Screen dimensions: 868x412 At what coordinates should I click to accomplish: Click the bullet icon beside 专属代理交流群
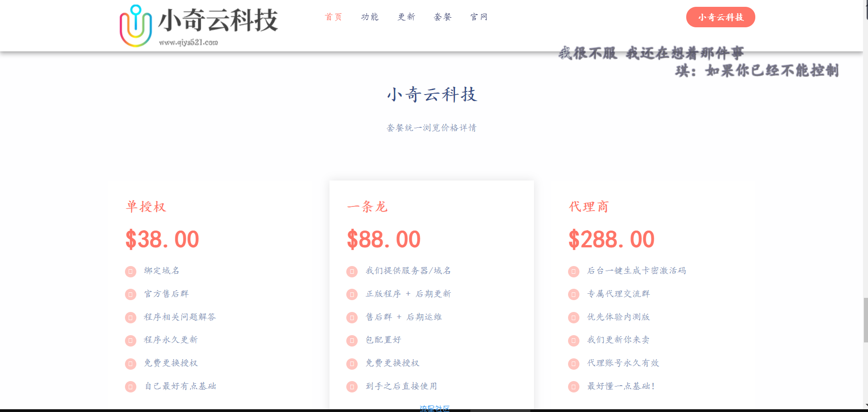pyautogui.click(x=574, y=295)
